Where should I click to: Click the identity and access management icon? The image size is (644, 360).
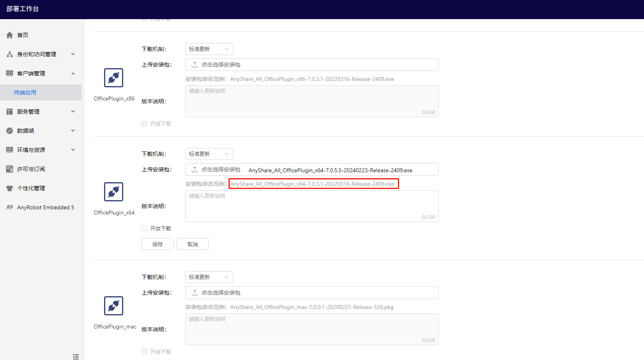10,54
